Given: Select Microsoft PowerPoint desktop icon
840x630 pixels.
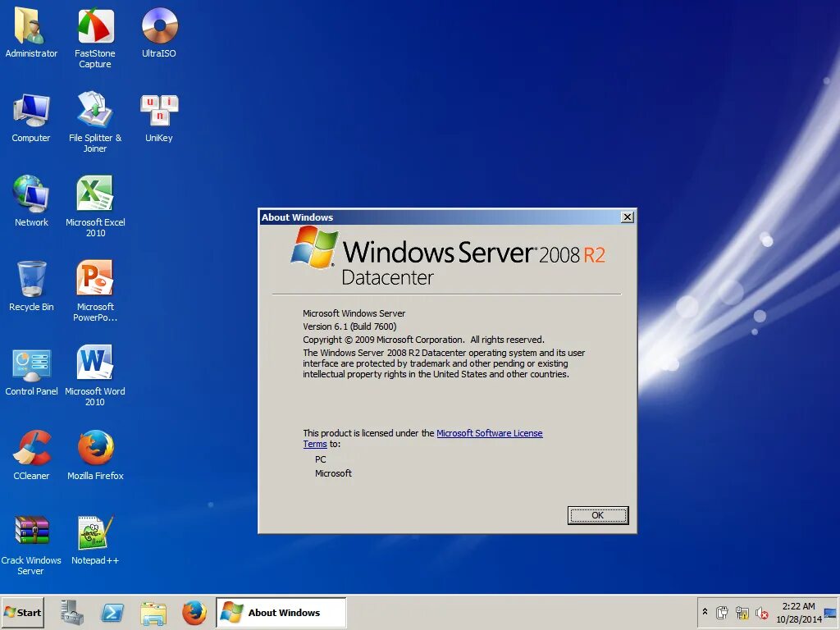Looking at the screenshot, I should pos(95,291).
